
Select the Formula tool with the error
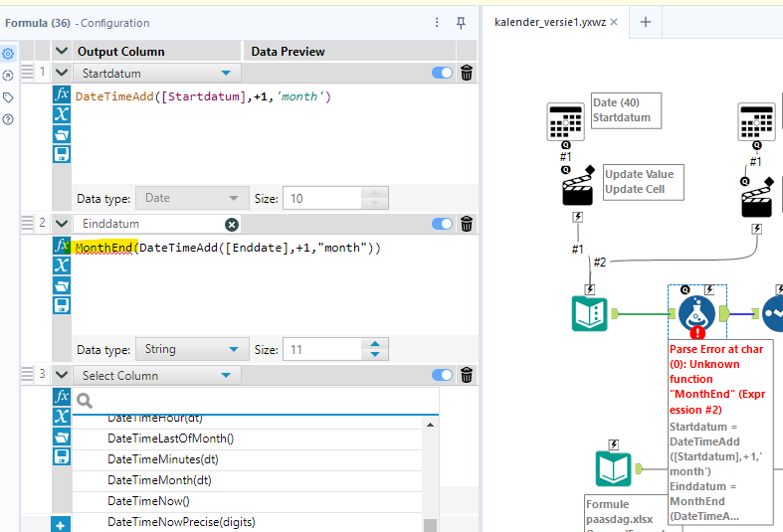[x=696, y=313]
